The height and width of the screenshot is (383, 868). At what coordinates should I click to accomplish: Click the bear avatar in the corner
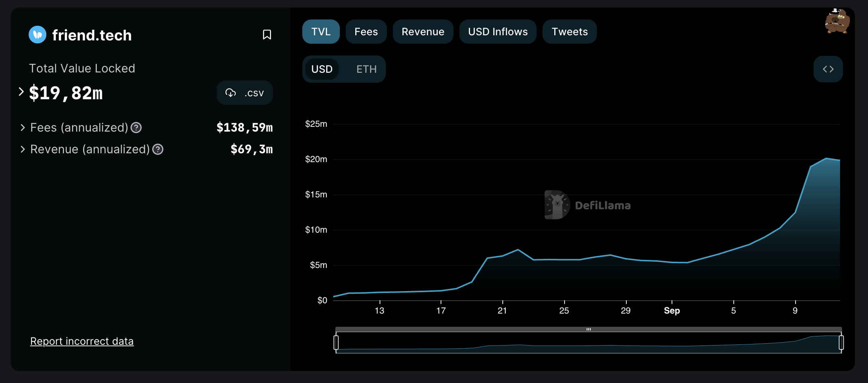[x=837, y=21]
